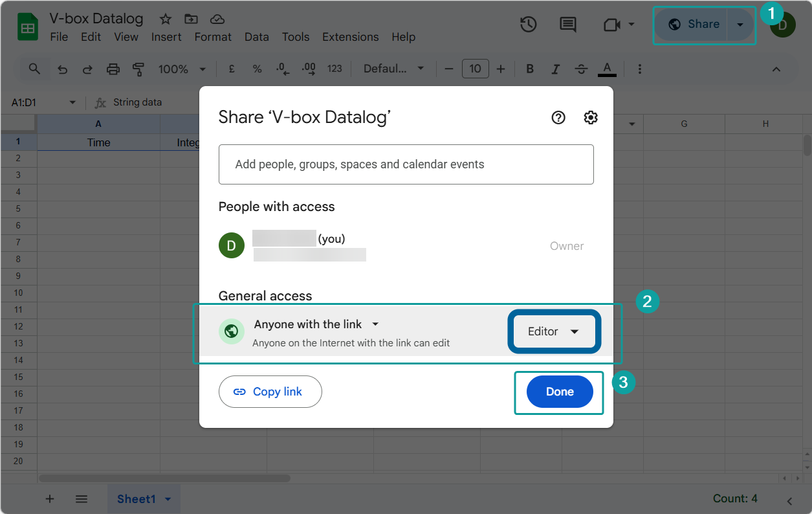The image size is (812, 514).
Task: Open version history clock icon
Action: click(528, 25)
